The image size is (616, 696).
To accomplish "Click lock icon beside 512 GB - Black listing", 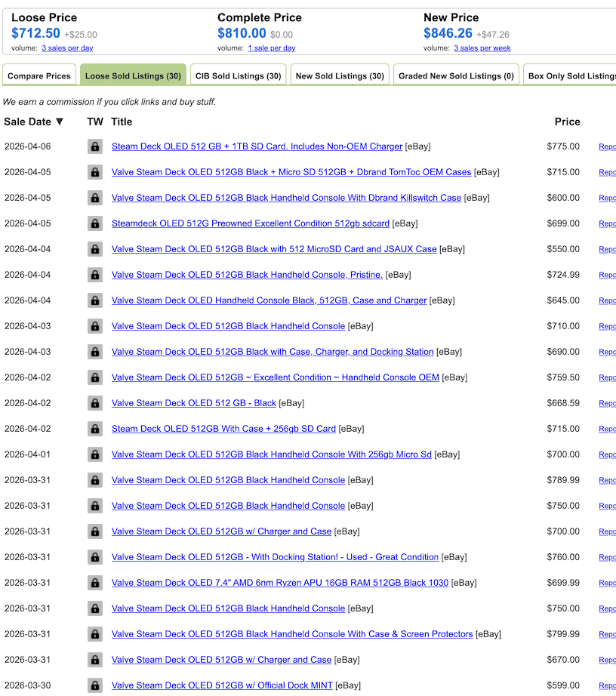I will pyautogui.click(x=95, y=403).
